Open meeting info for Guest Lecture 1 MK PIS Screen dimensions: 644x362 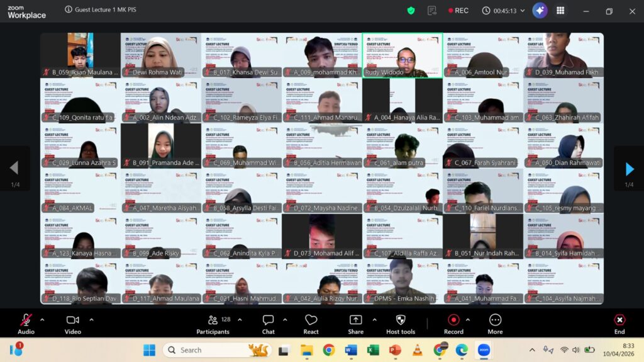(69, 11)
